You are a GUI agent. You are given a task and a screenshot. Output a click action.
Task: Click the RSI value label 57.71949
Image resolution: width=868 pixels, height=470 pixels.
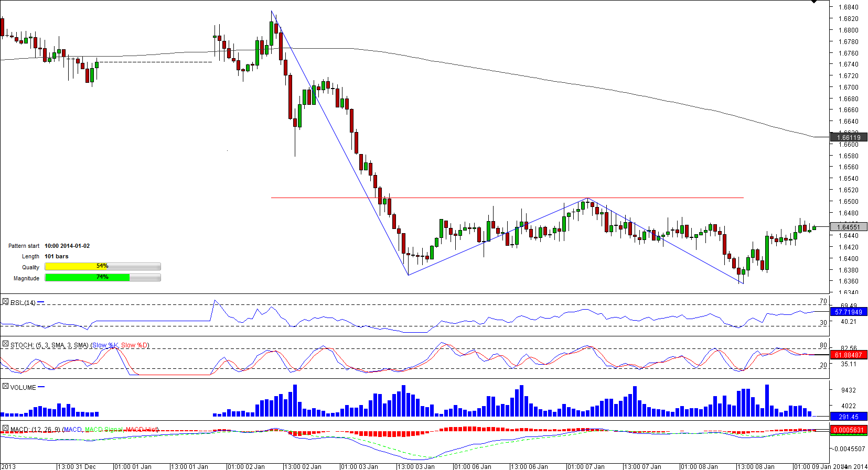[x=848, y=312]
